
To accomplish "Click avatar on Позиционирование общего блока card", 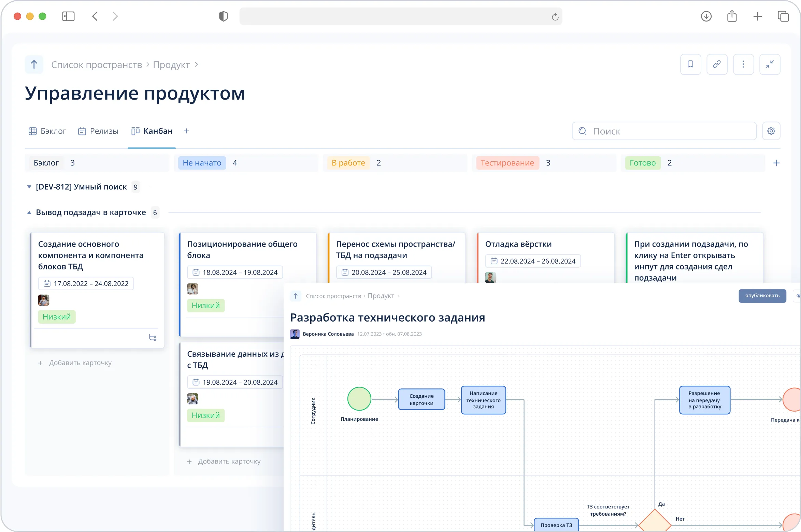I will (x=192, y=289).
